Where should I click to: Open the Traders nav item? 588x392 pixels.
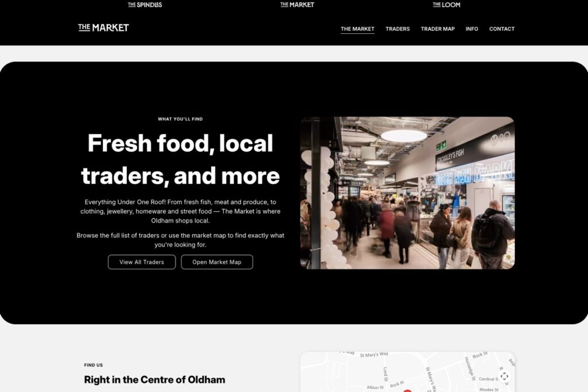(397, 29)
